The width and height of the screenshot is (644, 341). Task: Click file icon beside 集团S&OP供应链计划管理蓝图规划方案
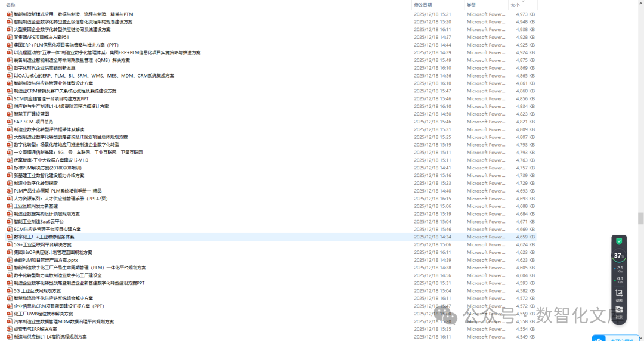10,252
